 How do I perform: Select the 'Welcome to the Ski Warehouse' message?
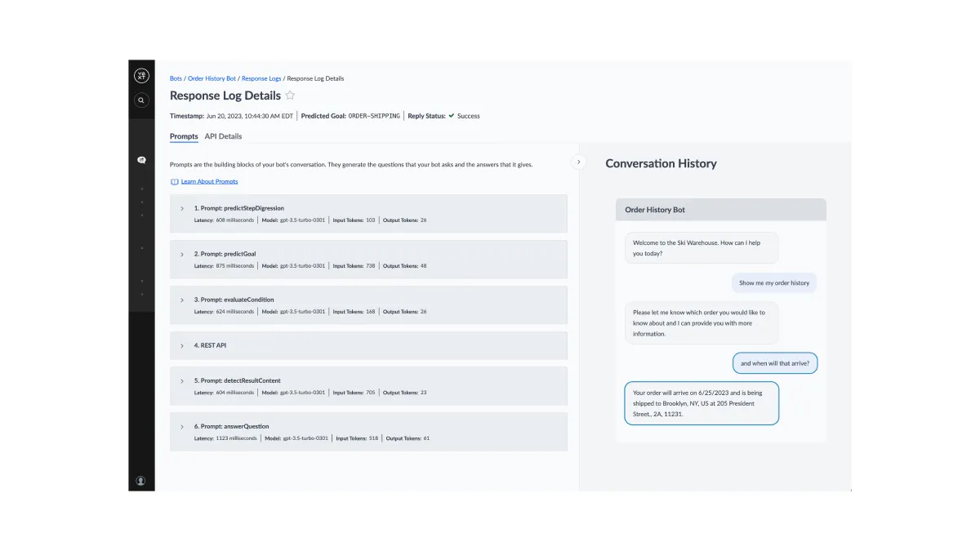(702, 248)
